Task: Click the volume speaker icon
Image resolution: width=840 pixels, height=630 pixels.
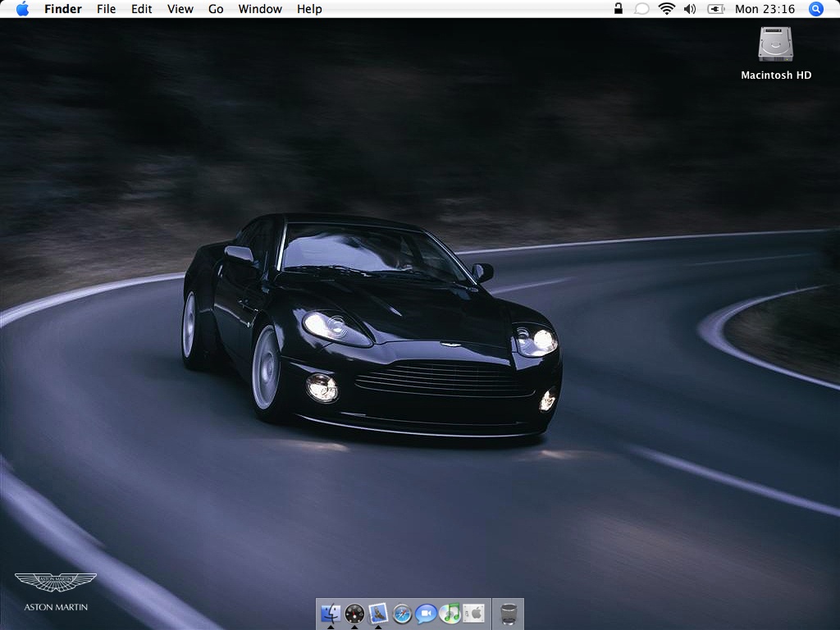Action: [689, 9]
